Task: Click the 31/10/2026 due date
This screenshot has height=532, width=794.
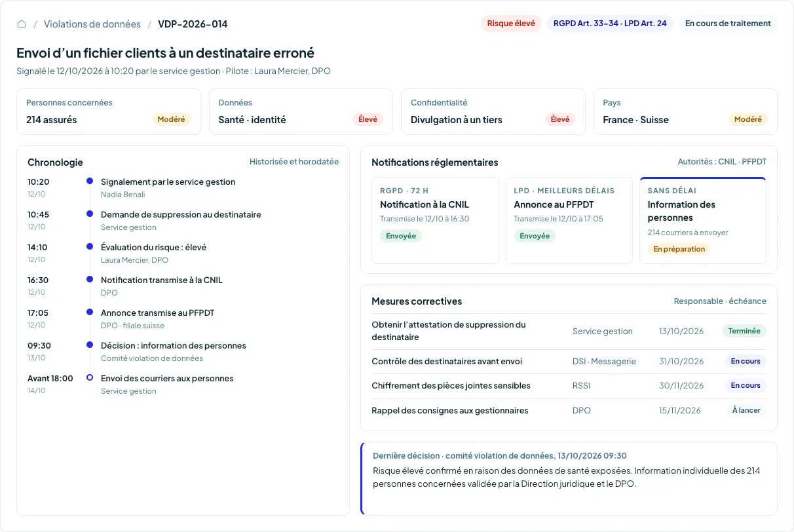Action: (x=681, y=362)
